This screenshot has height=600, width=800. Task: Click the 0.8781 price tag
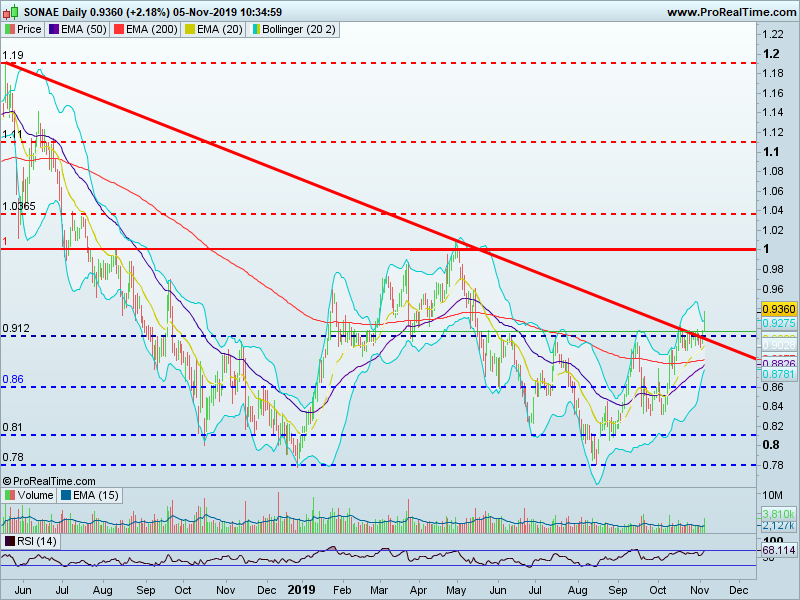779,374
